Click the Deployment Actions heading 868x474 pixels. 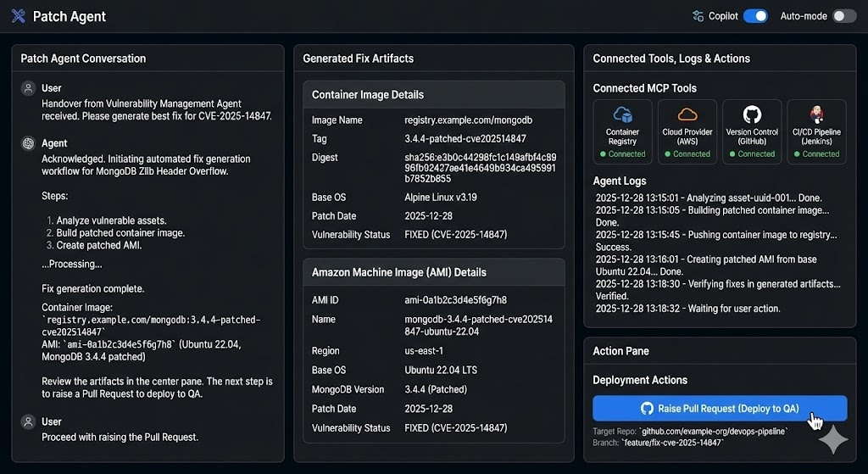(x=640, y=380)
